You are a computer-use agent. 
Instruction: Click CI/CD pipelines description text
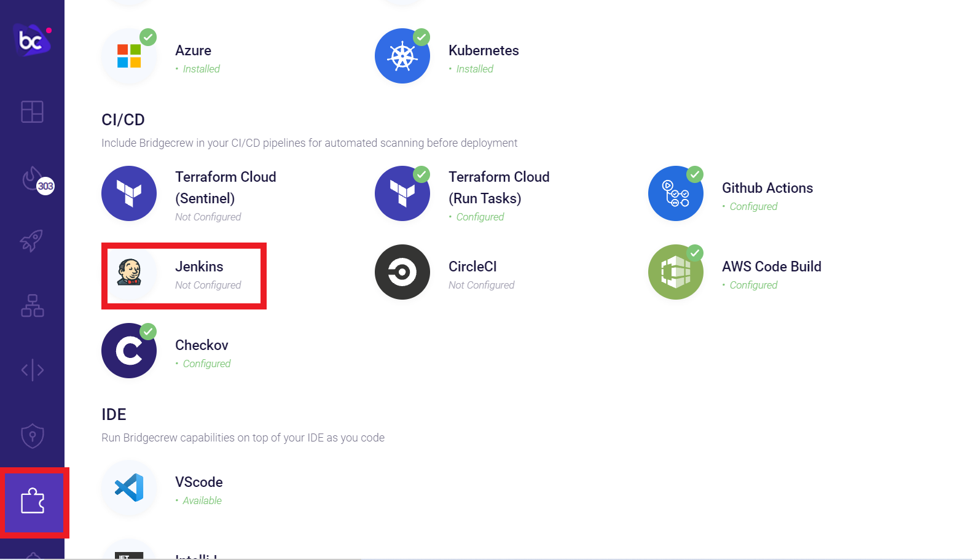pyautogui.click(x=309, y=143)
